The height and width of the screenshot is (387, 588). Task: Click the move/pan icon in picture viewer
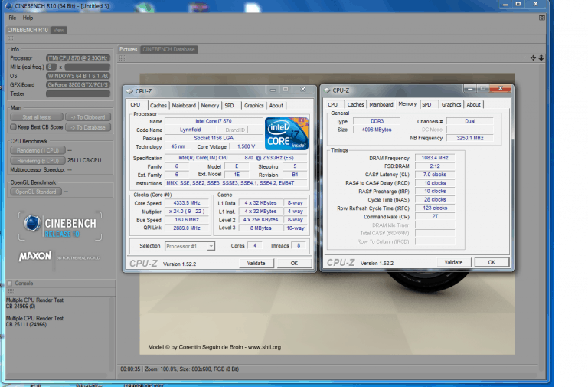(533, 57)
